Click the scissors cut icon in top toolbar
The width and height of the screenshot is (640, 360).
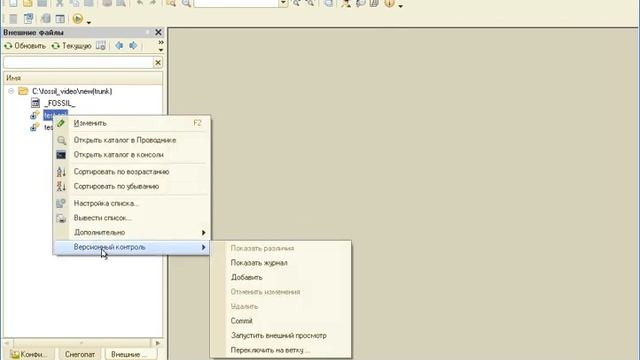point(60,3)
